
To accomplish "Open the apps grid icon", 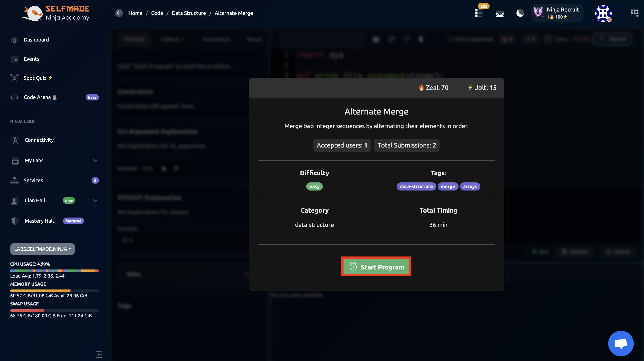I will click(634, 13).
